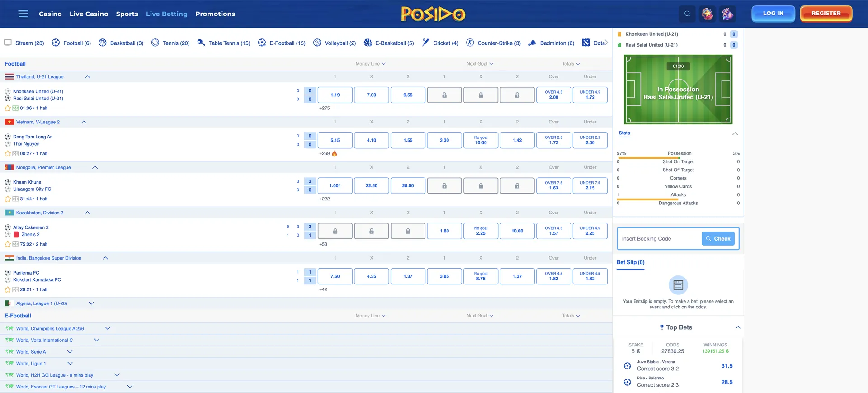Collapse Thailand, U-21 League section
The width and height of the screenshot is (868, 393).
[x=88, y=77]
